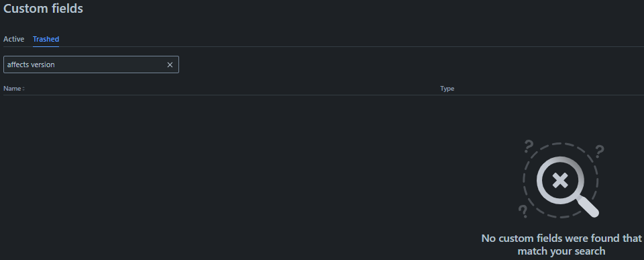The image size is (644, 260).
Task: Click the sort arrows beside Name
Action: 23,89
